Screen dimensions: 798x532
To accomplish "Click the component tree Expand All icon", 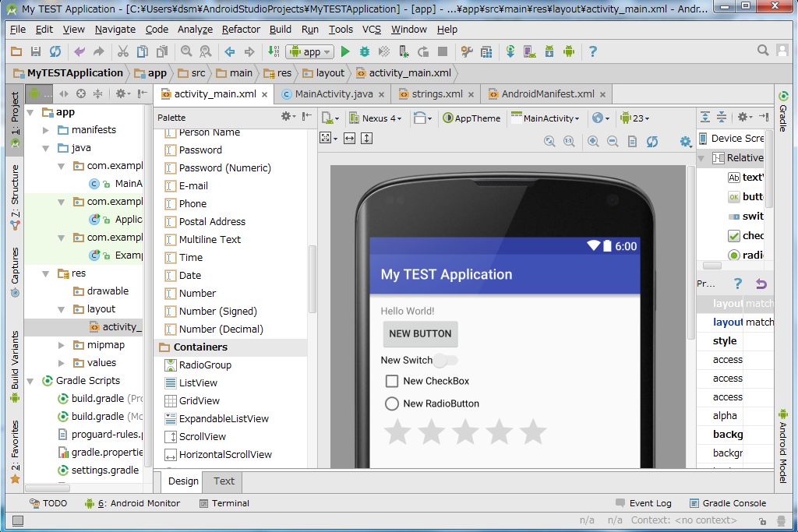I will click(x=704, y=117).
